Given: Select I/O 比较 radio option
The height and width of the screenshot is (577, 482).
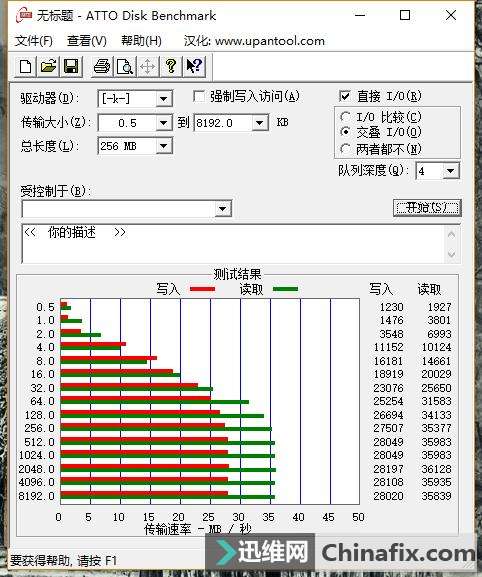Looking at the screenshot, I should click(345, 117).
